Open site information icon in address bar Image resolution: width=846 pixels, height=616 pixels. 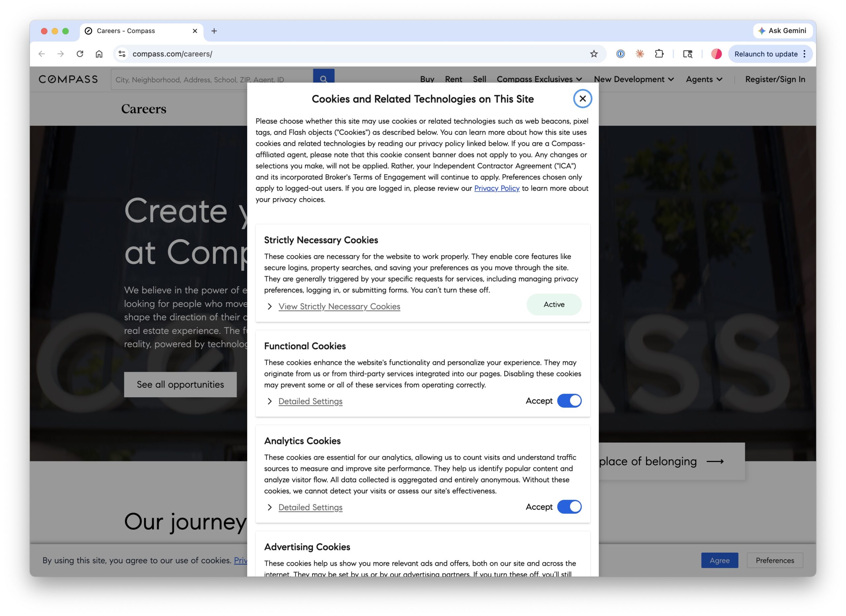122,54
